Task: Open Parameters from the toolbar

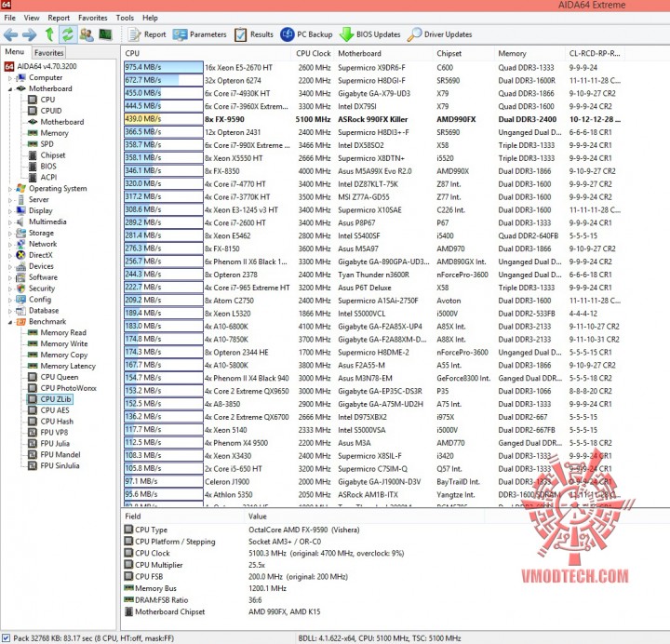Action: pyautogui.click(x=199, y=34)
